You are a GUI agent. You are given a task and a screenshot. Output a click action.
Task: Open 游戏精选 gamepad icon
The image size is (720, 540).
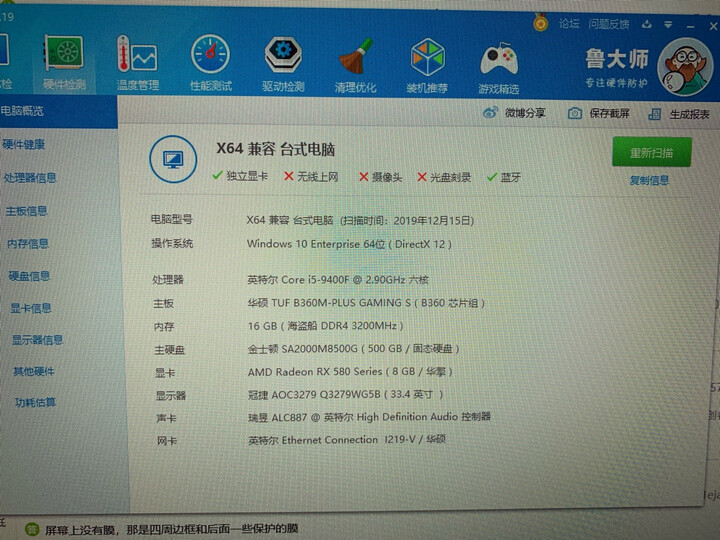[x=499, y=59]
